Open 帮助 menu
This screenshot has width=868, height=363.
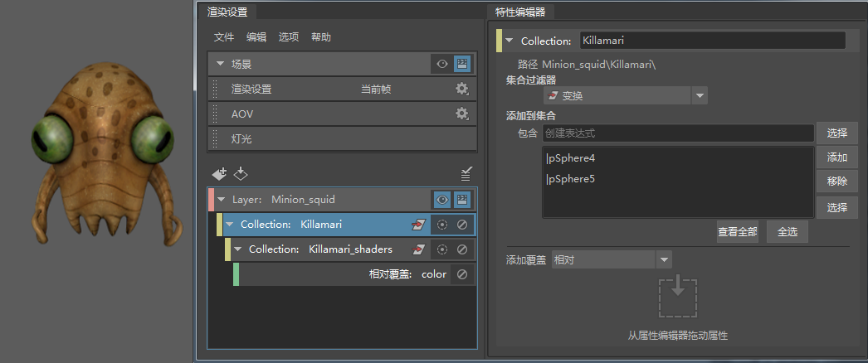click(x=321, y=37)
